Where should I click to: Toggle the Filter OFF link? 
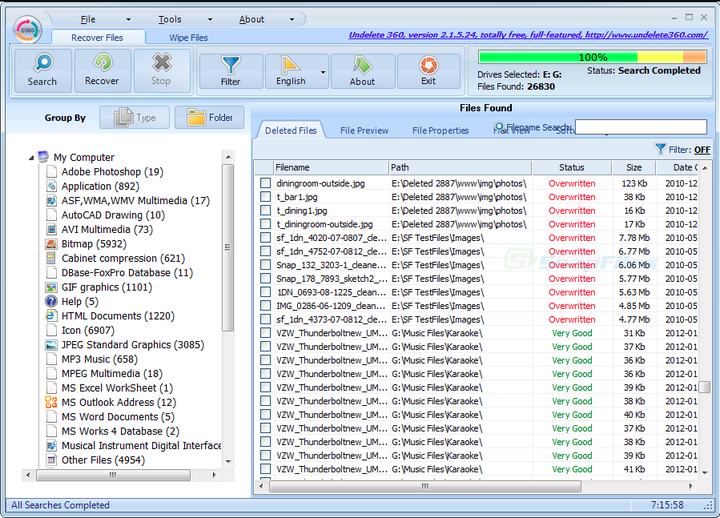pos(702,150)
